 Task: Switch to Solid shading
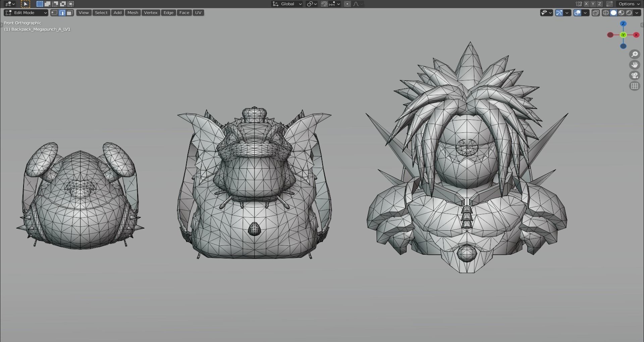[x=613, y=13]
